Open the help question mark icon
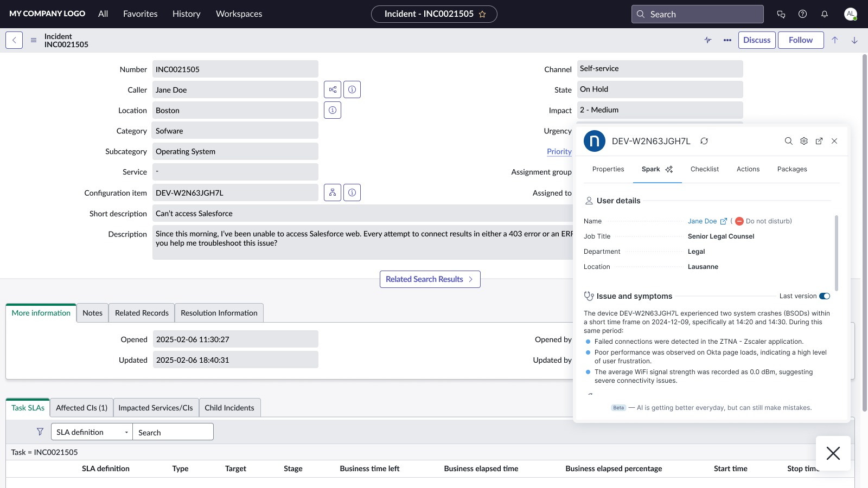 [803, 14]
